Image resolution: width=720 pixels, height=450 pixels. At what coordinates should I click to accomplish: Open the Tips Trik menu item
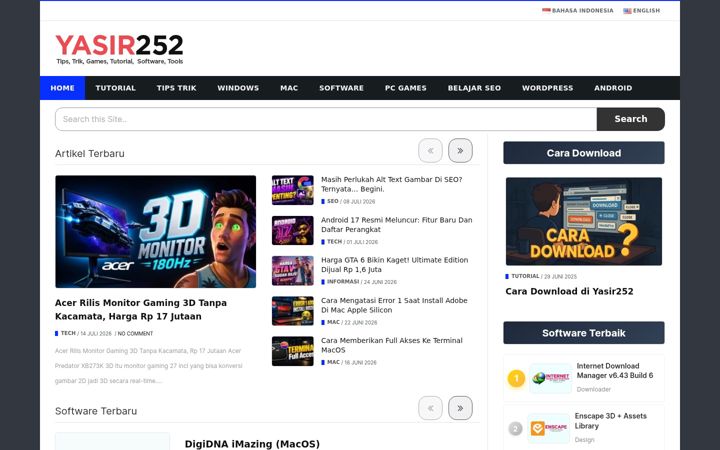pos(176,88)
